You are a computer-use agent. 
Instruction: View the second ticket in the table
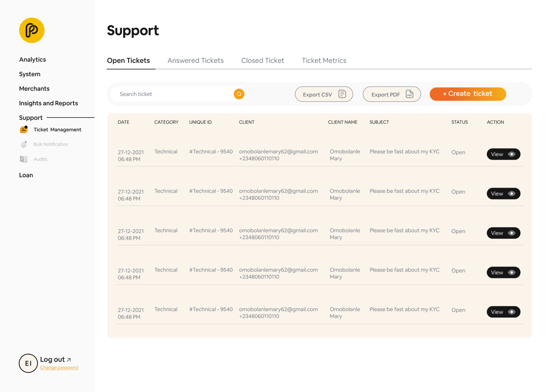[504, 194]
